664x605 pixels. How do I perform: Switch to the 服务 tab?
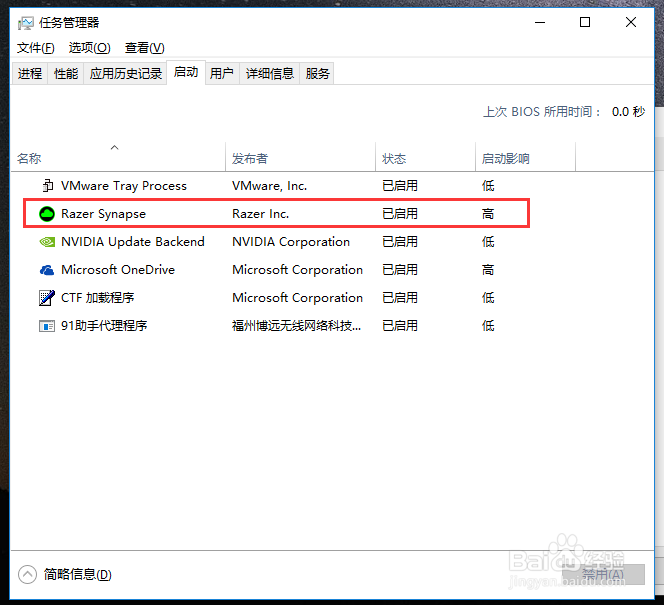coord(317,74)
